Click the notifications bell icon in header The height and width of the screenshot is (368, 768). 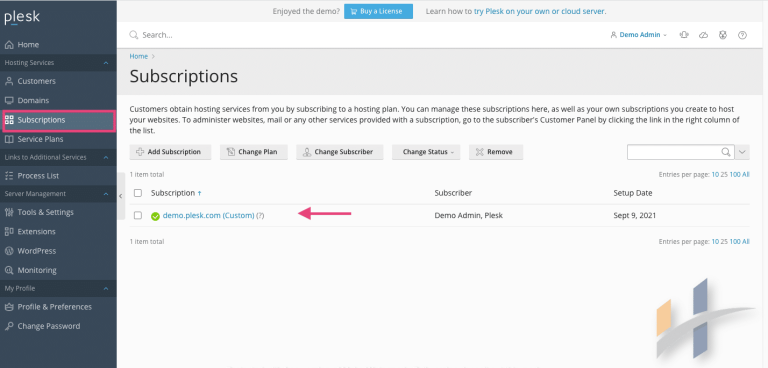coord(684,35)
